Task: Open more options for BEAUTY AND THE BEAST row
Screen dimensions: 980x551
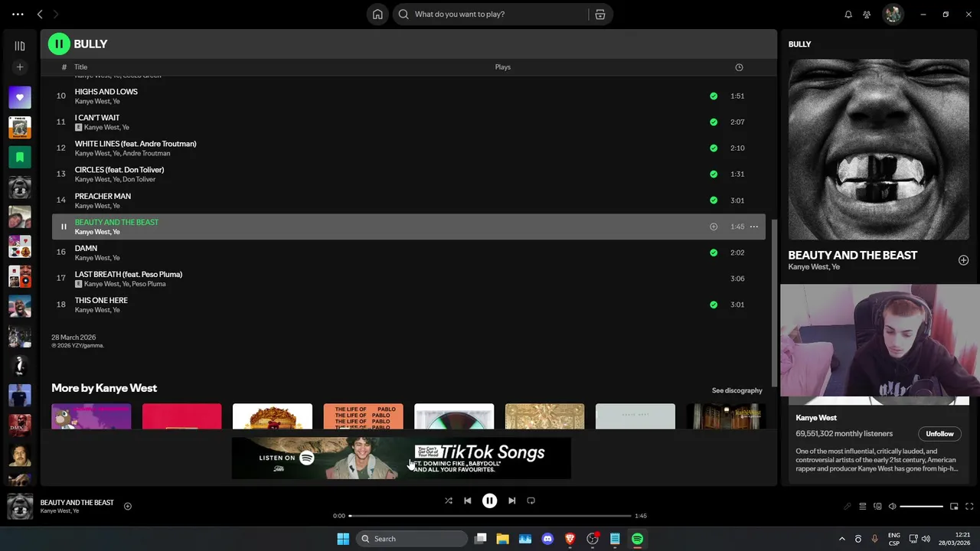Action: (x=753, y=227)
